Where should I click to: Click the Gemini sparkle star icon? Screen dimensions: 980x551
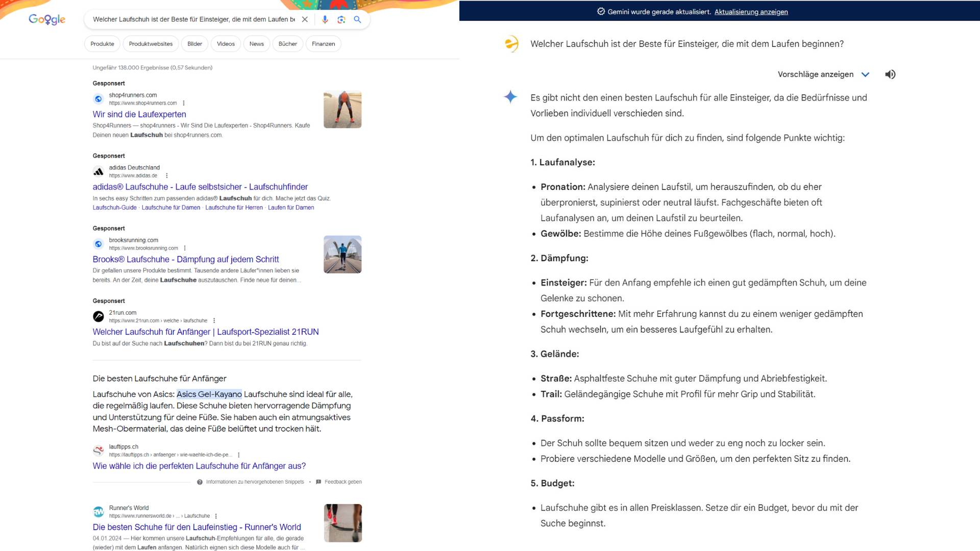pyautogui.click(x=510, y=97)
